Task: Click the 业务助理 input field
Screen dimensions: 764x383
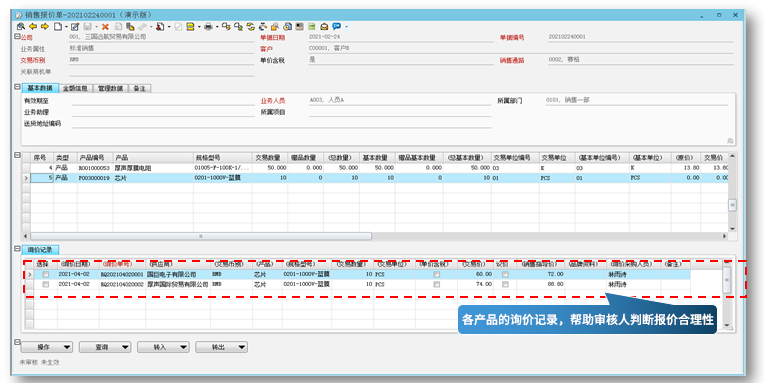Action: pyautogui.click(x=163, y=112)
